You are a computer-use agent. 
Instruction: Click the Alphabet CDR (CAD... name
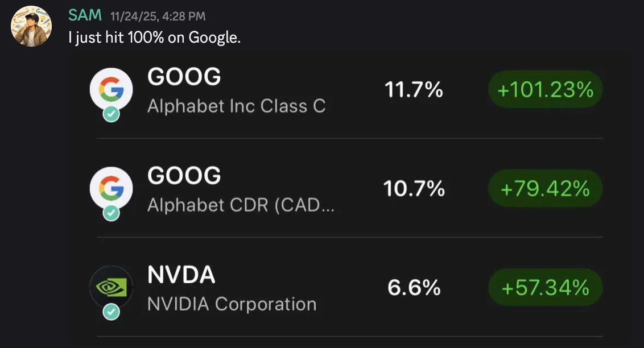(x=241, y=205)
